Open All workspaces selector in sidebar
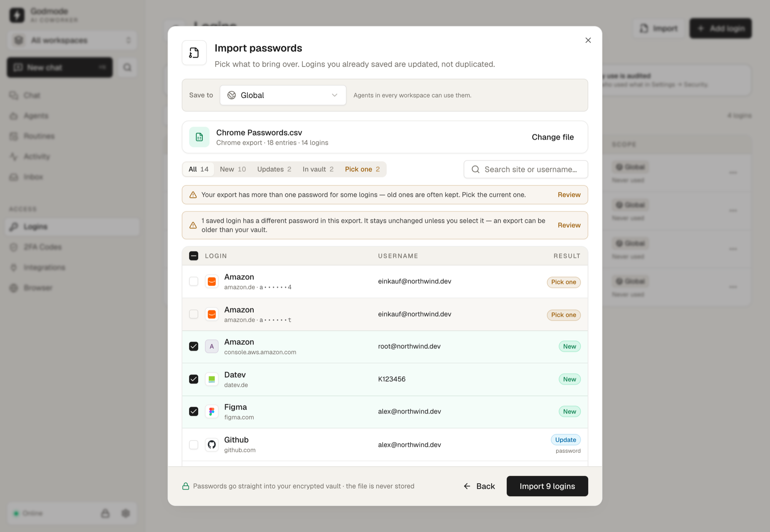The width and height of the screenshot is (770, 532). tap(72, 40)
